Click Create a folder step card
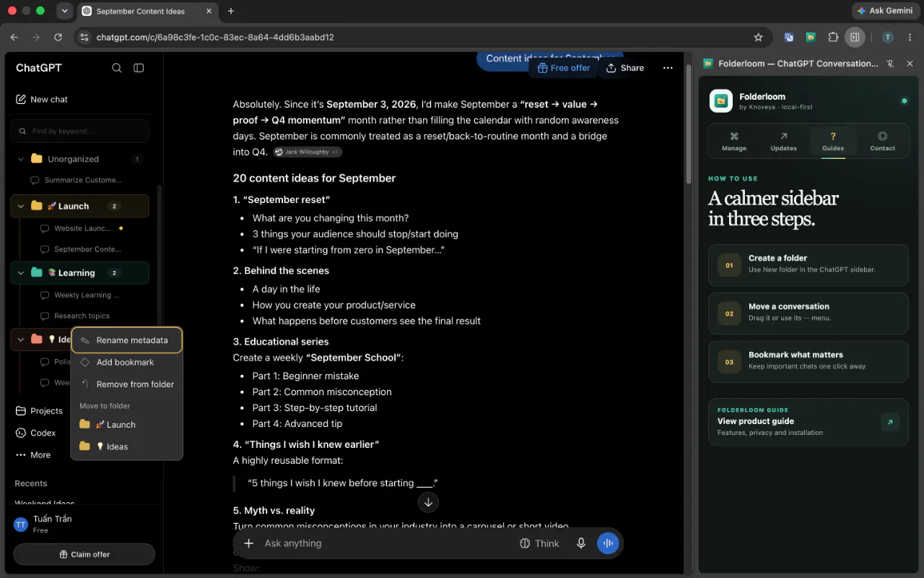This screenshot has height=578, width=924. (808, 265)
